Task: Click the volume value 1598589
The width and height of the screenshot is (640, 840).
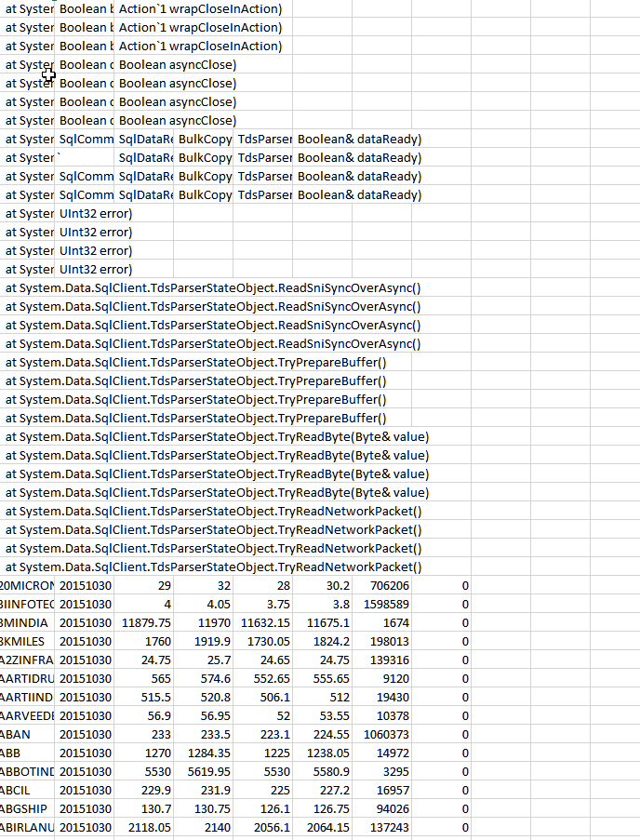Action: (x=383, y=604)
